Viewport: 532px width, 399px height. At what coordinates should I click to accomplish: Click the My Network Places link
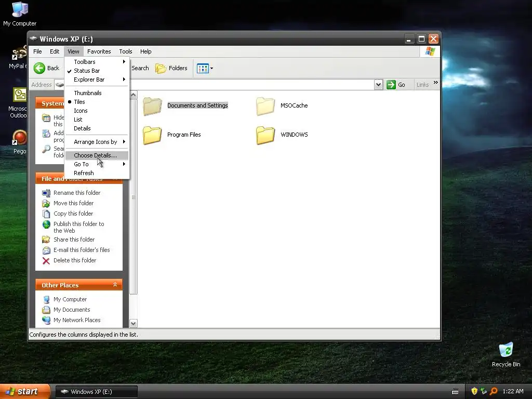coord(77,320)
